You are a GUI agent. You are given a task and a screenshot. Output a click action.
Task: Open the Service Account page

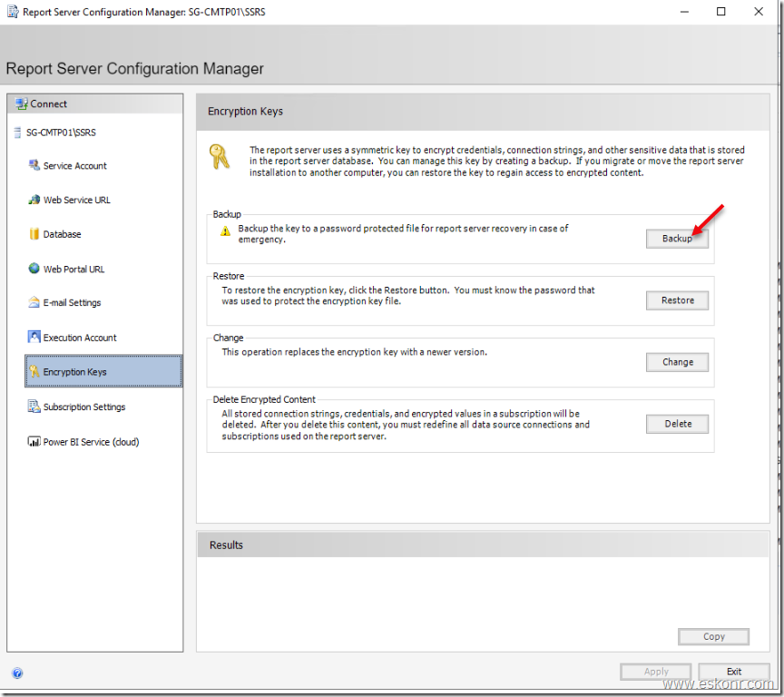(x=74, y=165)
